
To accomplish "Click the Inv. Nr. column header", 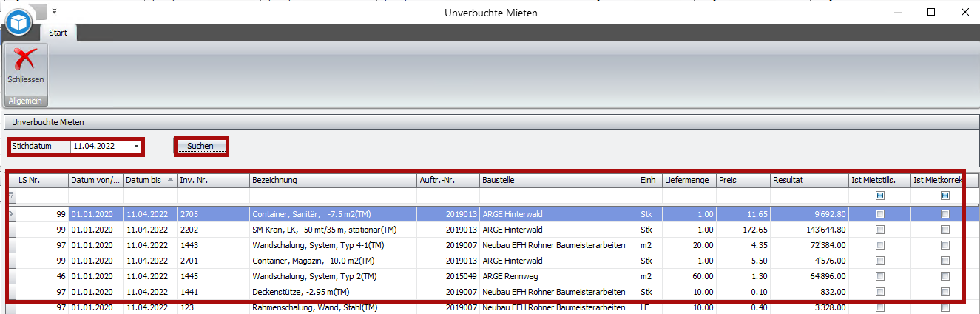I will coord(213,180).
